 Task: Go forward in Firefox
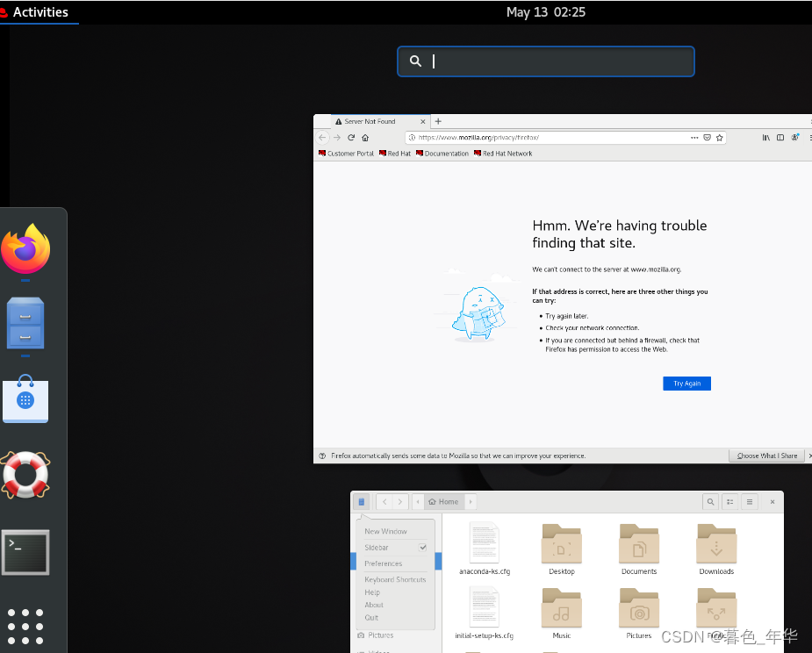(x=337, y=138)
